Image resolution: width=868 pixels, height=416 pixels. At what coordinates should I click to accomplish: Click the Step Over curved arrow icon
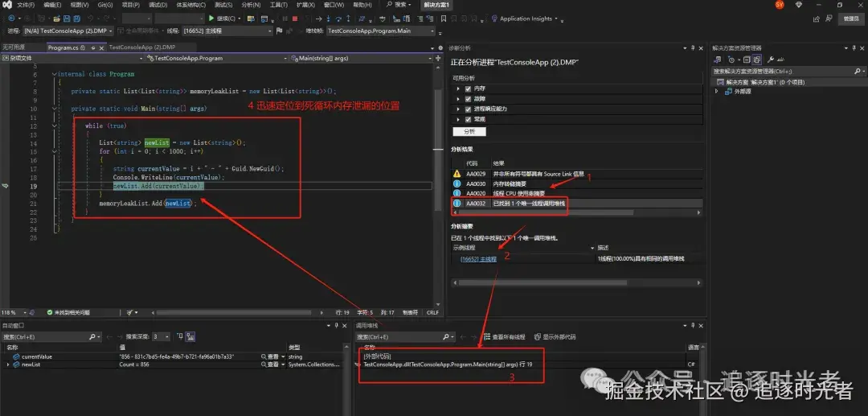[338, 19]
